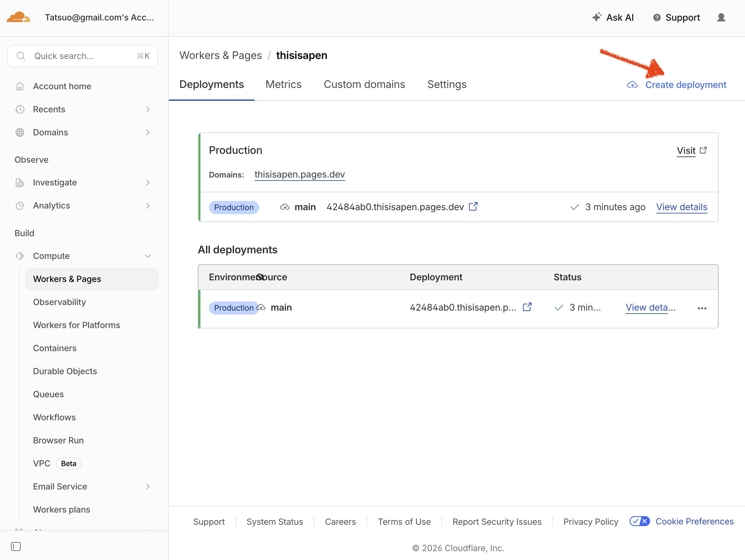Image resolution: width=745 pixels, height=560 pixels.
Task: Switch to the Metrics tab
Action: click(283, 84)
